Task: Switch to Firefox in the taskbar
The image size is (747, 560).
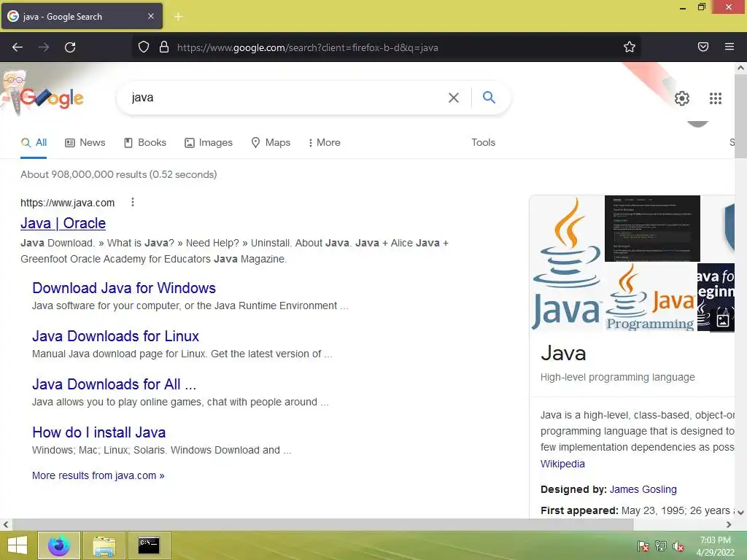Action: coord(58,545)
